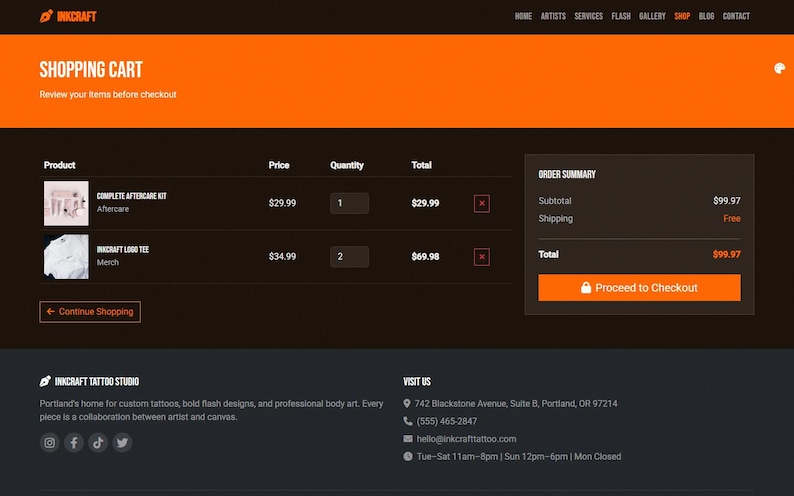Click the Quantity column header

click(x=347, y=165)
